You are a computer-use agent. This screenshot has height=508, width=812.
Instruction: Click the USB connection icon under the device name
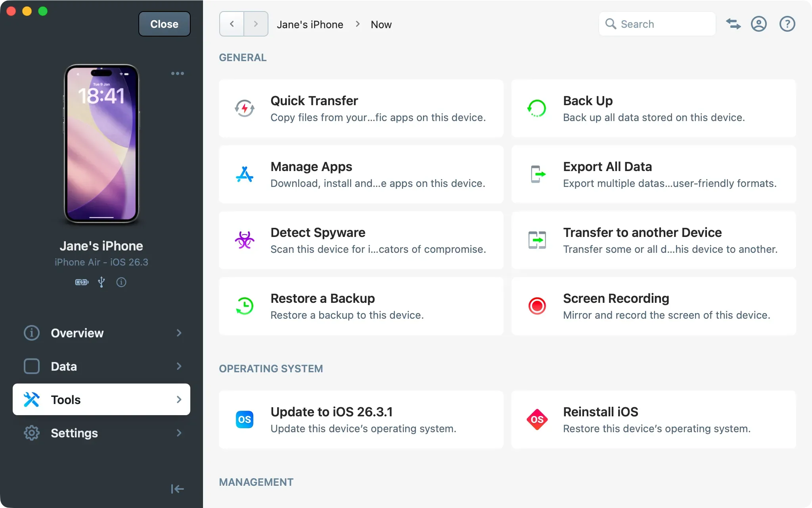point(101,282)
